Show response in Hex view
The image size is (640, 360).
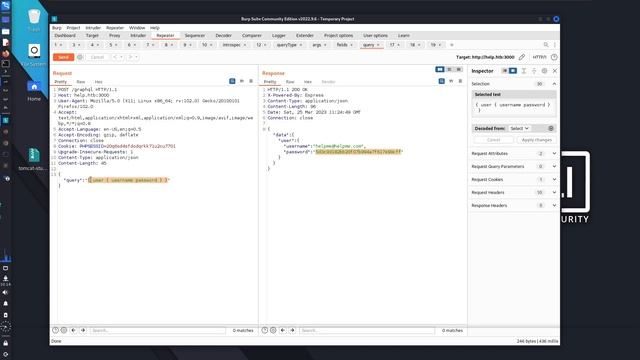pyautogui.click(x=308, y=82)
